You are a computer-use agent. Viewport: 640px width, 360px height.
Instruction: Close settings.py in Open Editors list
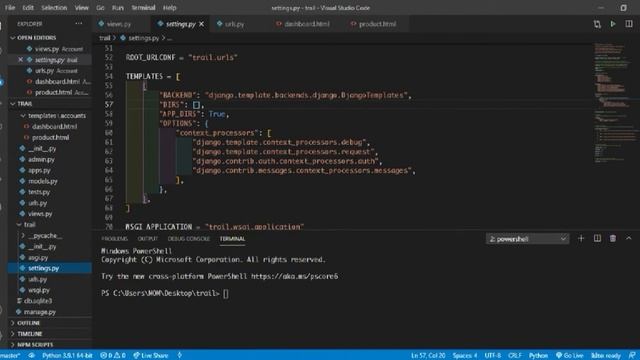(20, 60)
